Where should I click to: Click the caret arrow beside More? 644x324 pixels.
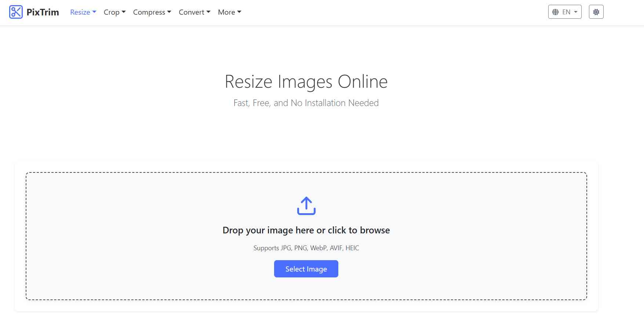(239, 12)
